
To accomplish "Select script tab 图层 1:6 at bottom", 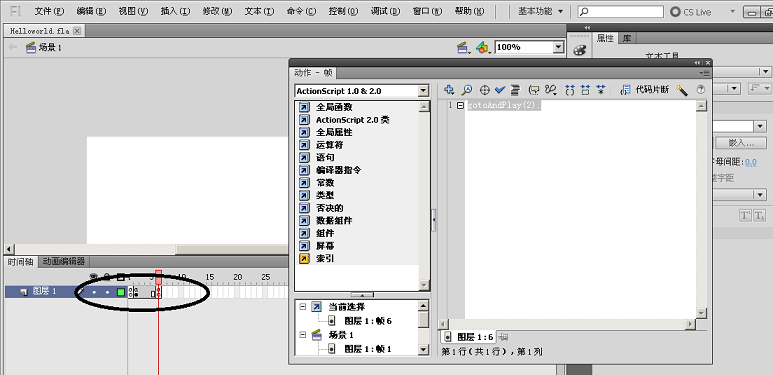I will pyautogui.click(x=469, y=337).
